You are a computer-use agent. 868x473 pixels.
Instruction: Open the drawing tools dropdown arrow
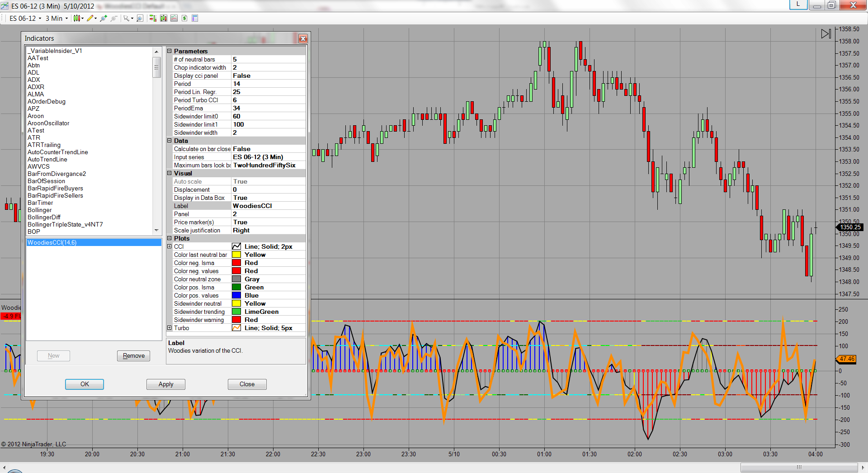tap(95, 19)
